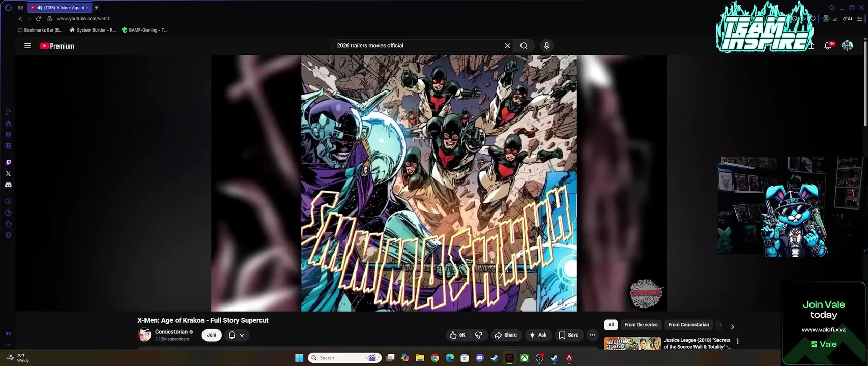Open the Windows Start menu

(x=299, y=358)
